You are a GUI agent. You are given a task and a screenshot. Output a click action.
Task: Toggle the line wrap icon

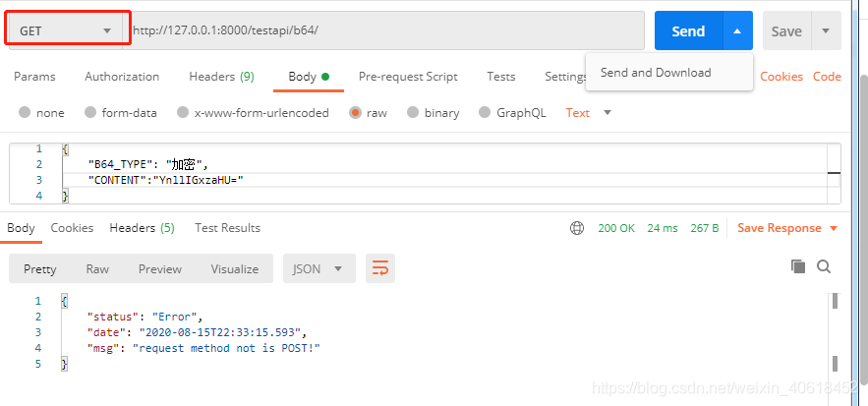tap(380, 268)
